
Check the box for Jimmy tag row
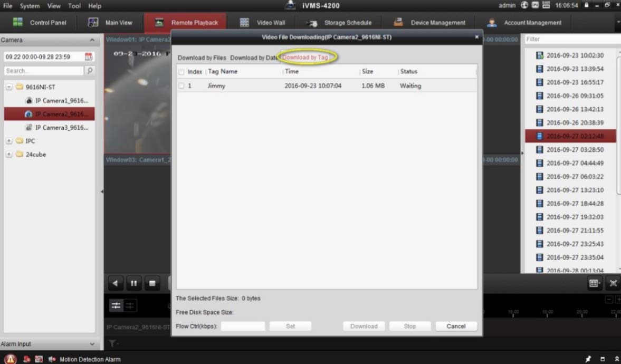tap(181, 85)
